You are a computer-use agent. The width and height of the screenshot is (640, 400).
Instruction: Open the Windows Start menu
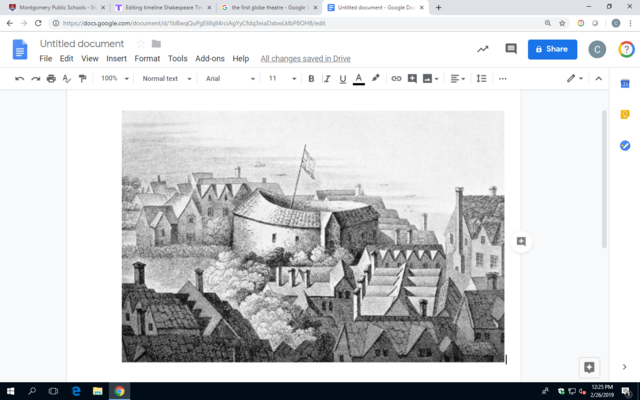click(x=10, y=391)
